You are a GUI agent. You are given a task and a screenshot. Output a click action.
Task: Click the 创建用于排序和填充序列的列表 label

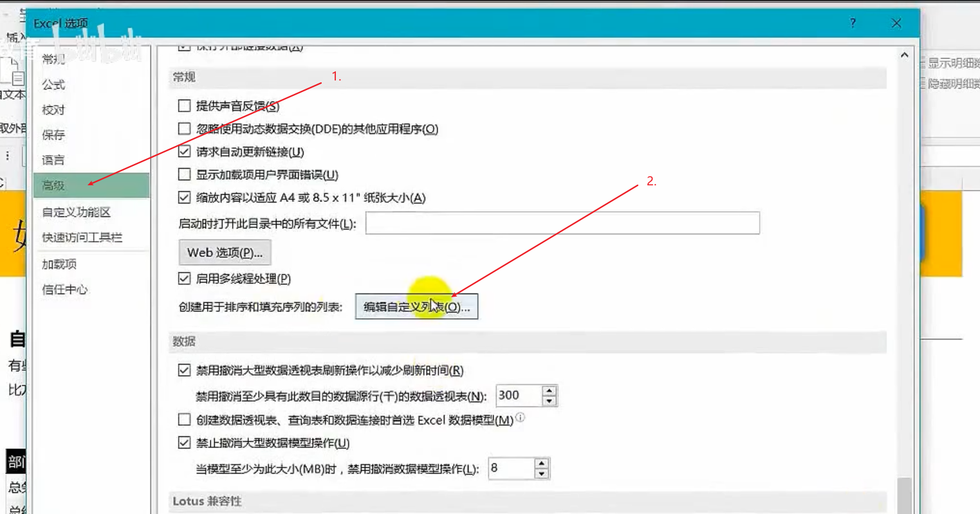261,307
